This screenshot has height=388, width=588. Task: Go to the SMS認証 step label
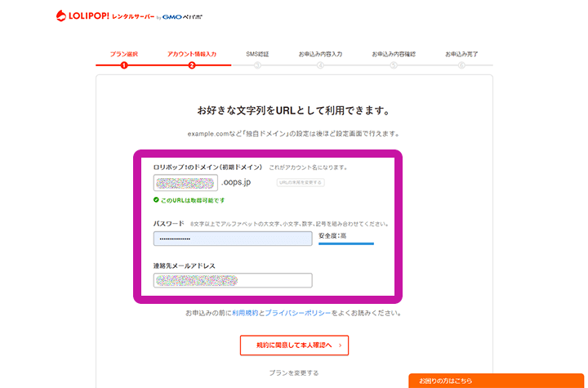pyautogui.click(x=257, y=54)
